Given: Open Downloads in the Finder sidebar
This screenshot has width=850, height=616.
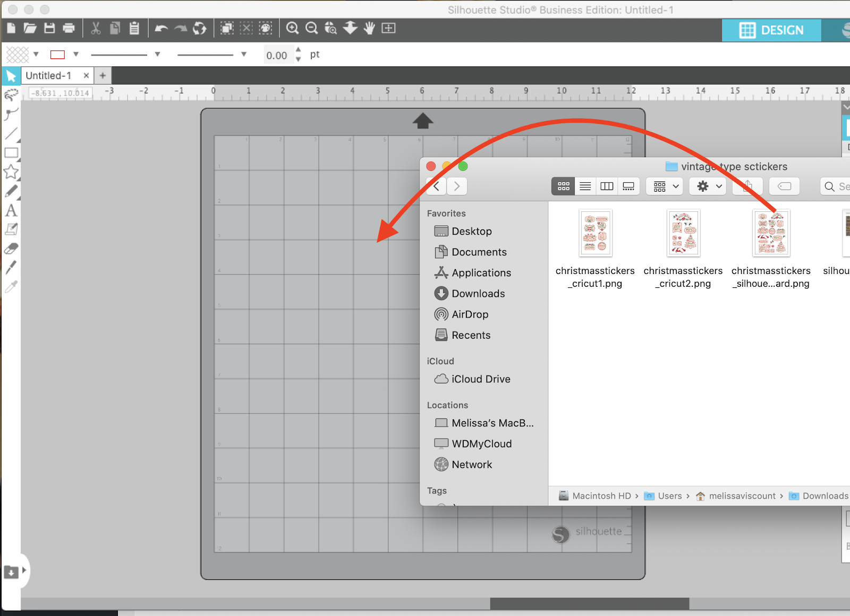Looking at the screenshot, I should (470, 293).
